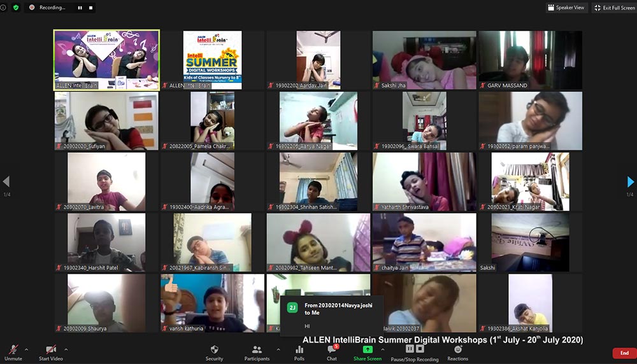Image resolution: width=637 pixels, height=364 pixels.
Task: Select 20302020_Sufiyan video tile
Action: [x=106, y=121]
